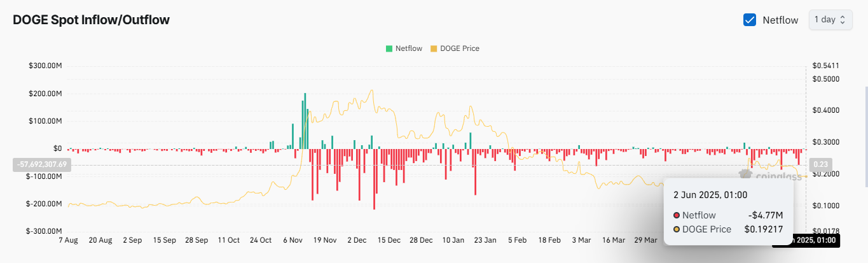Image resolution: width=868 pixels, height=263 pixels.
Task: Click the $-200.00M y-axis label
Action: [44, 204]
